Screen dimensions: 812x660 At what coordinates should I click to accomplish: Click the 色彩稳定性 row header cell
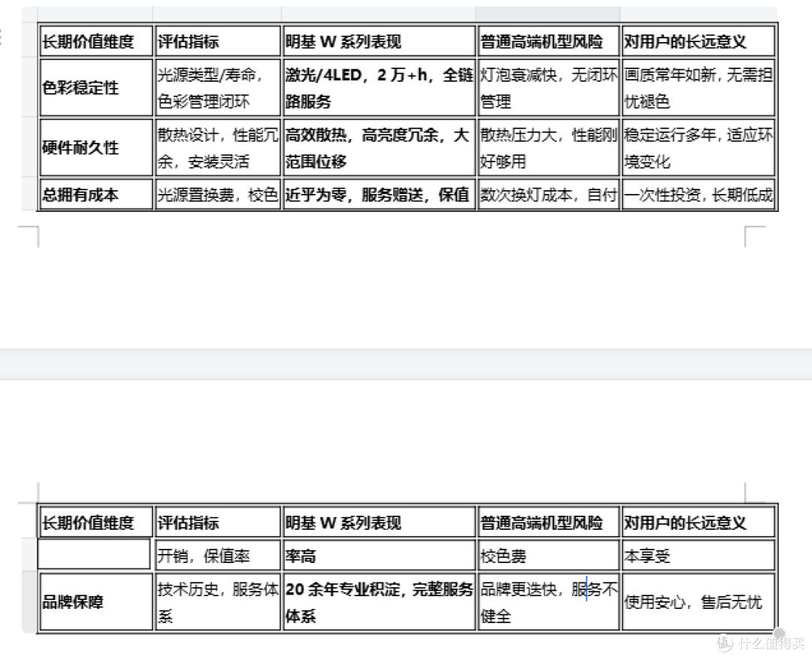[x=96, y=87]
